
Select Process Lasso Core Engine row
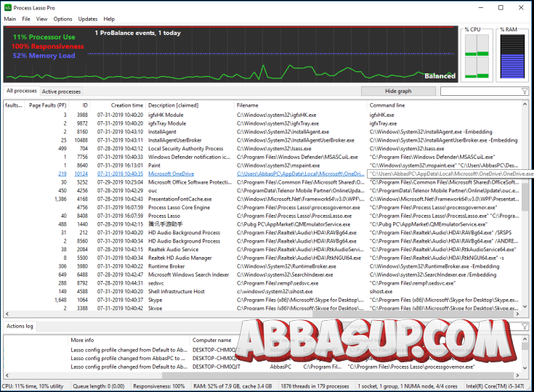point(262,208)
